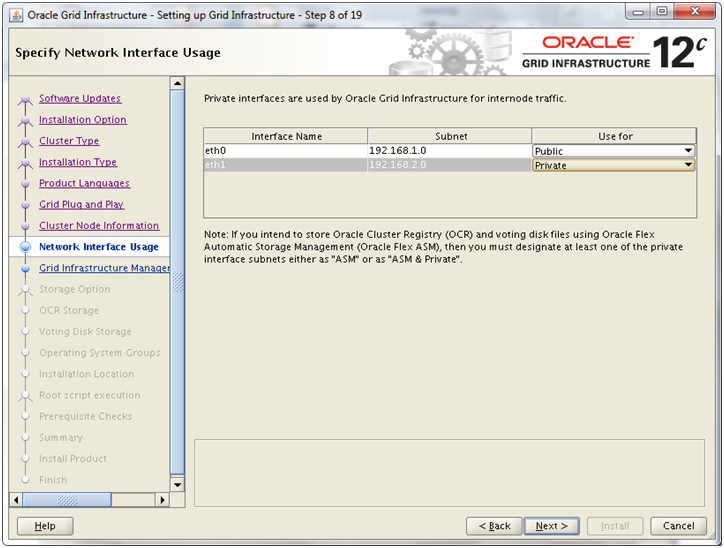
Task: Click the Java icon in the title bar
Action: pyautogui.click(x=16, y=15)
